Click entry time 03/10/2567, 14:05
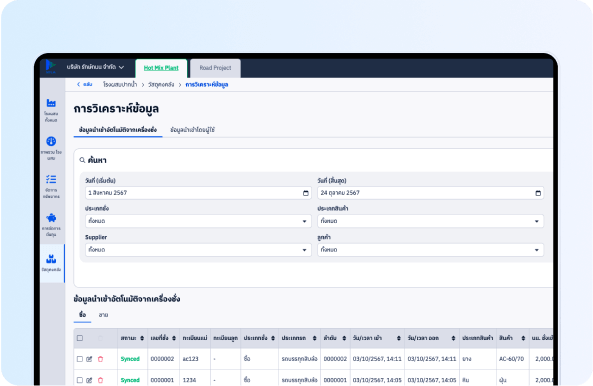Image resolution: width=593 pixels, height=386 pixels. [377, 380]
